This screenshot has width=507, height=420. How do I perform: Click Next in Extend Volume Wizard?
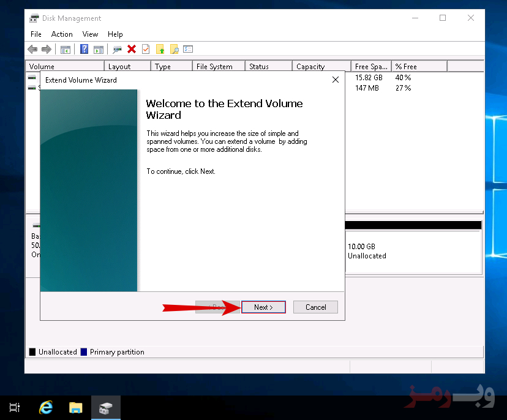[x=263, y=307]
